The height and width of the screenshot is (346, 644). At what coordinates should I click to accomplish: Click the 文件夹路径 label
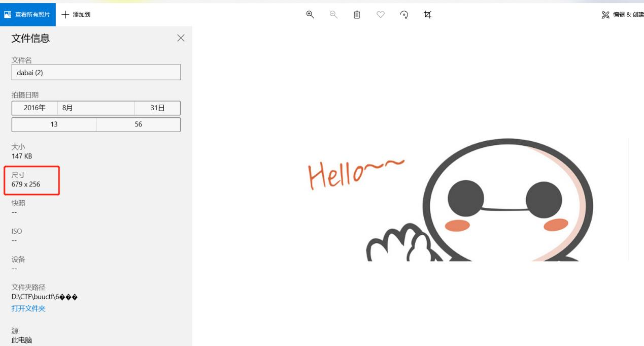coord(28,288)
